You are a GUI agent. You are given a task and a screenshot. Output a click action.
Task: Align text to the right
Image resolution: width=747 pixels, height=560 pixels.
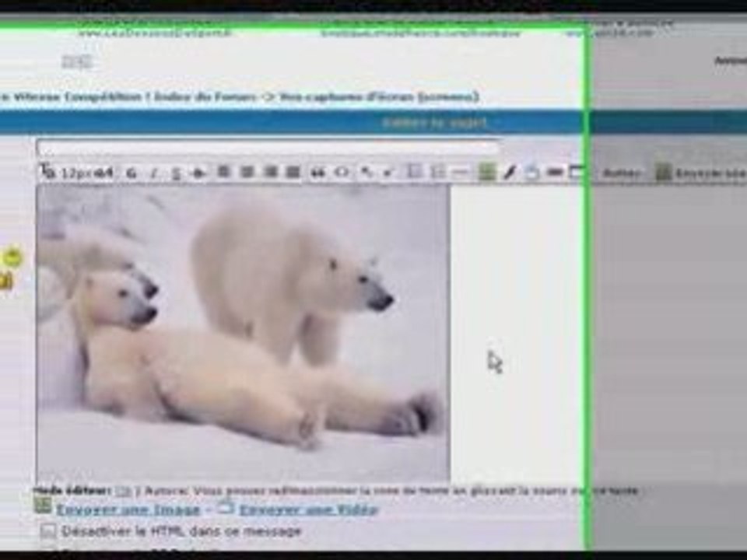tap(270, 171)
